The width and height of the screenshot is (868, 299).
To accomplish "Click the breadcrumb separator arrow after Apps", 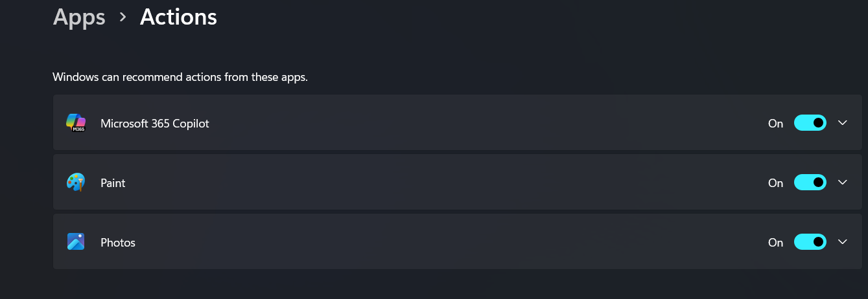I will [123, 17].
